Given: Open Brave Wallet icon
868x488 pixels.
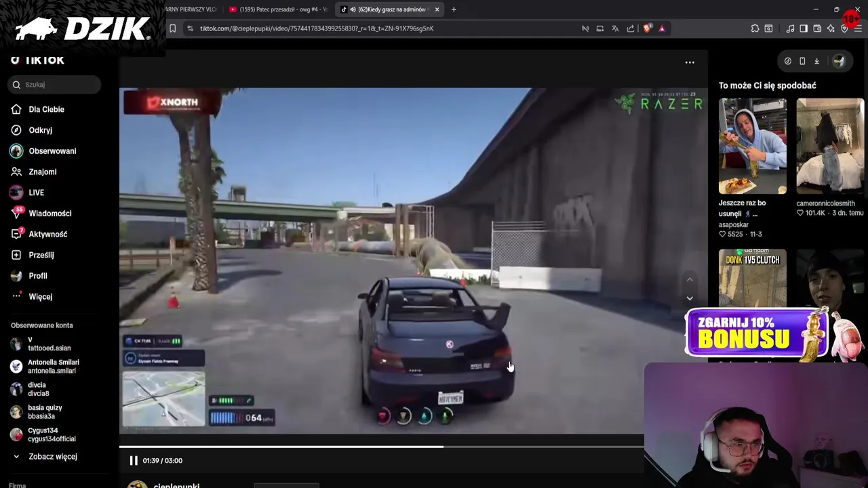Looking at the screenshot, I should point(817,28).
